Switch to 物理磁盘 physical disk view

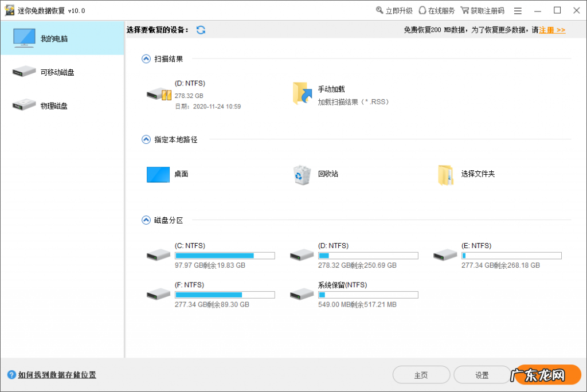61,105
